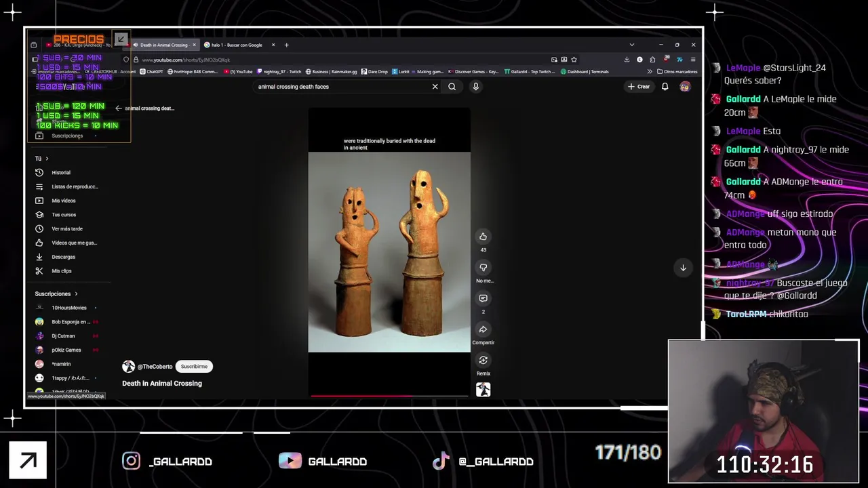Start voice search with microphone icon
This screenshot has height=488, width=868.
[x=475, y=87]
